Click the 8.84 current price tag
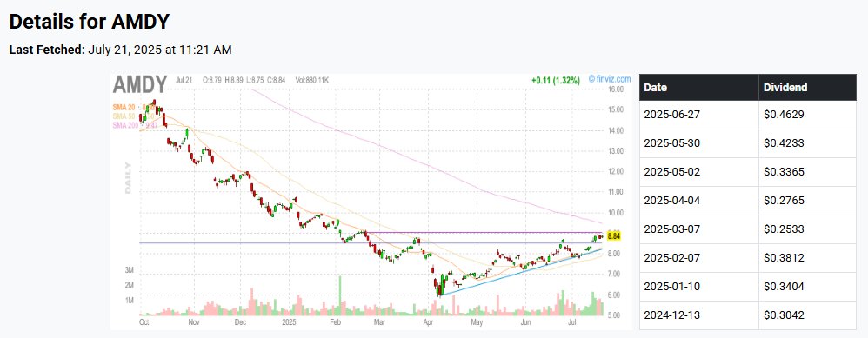 pyautogui.click(x=613, y=236)
